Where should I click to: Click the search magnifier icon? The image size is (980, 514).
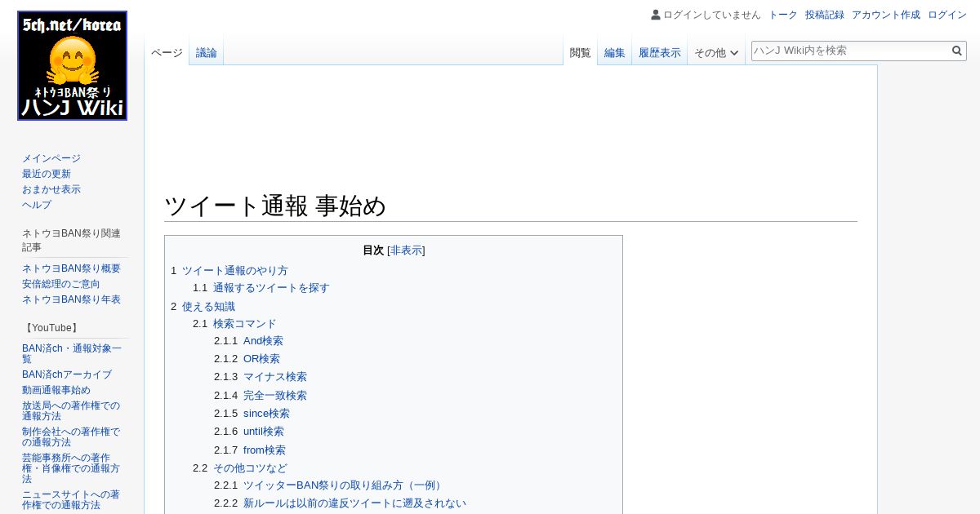[957, 51]
